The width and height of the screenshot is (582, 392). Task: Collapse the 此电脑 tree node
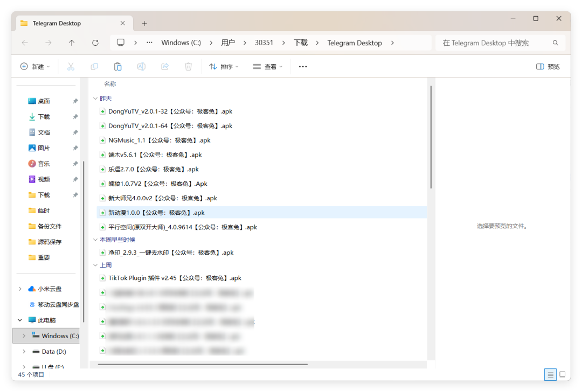pos(20,320)
